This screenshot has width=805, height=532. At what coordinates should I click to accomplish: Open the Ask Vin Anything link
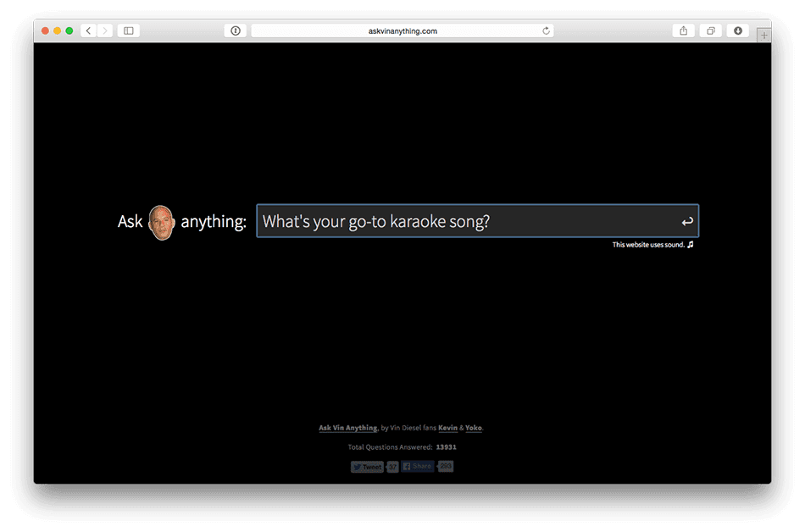click(x=348, y=428)
